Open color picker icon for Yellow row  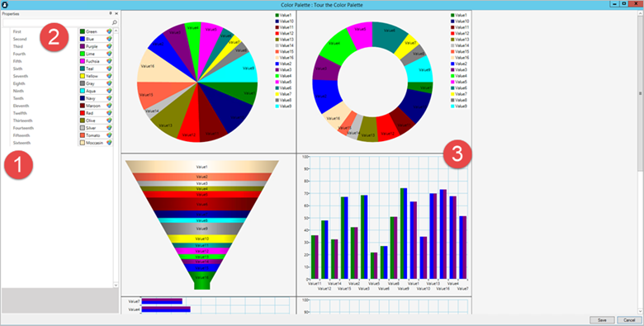click(109, 76)
